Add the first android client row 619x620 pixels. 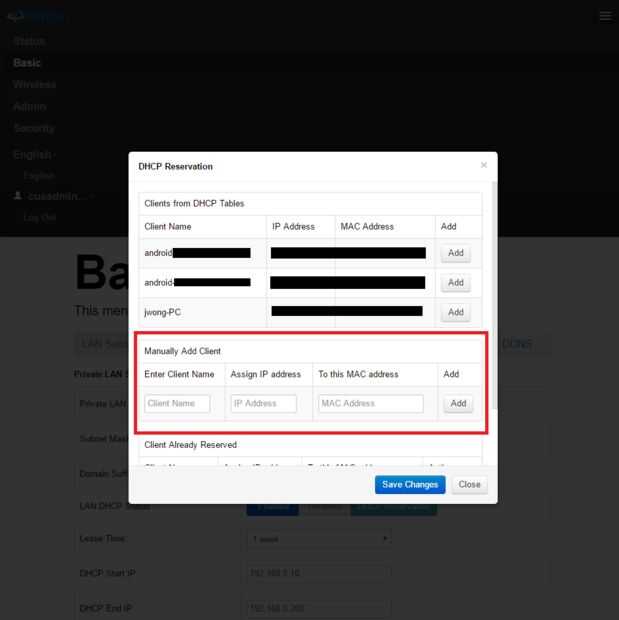click(456, 253)
